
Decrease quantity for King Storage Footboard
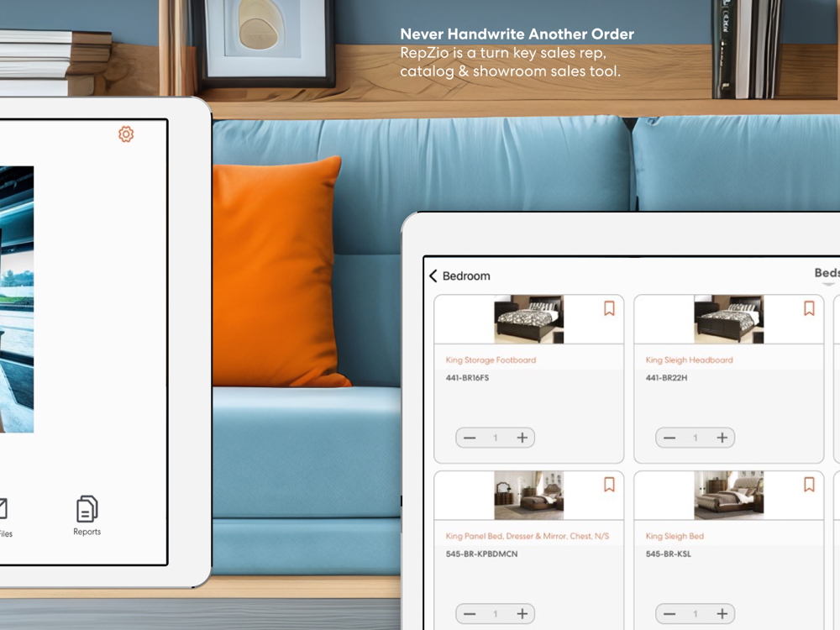click(x=470, y=438)
